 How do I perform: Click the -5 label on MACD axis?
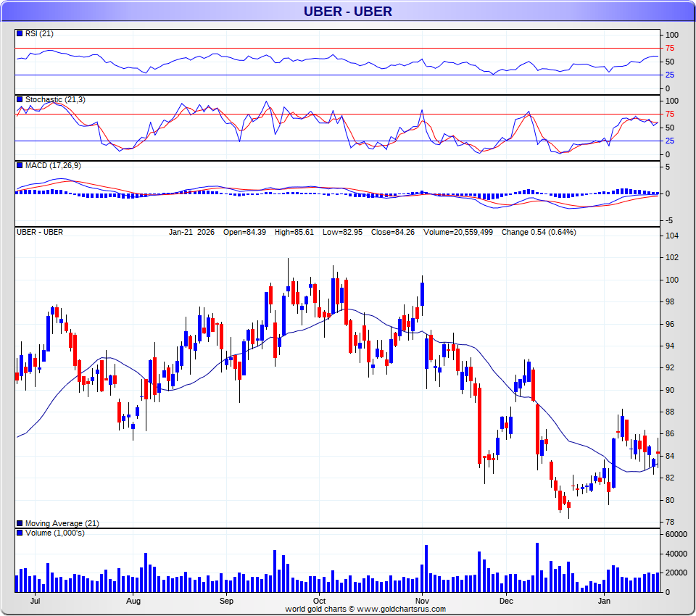click(x=669, y=220)
